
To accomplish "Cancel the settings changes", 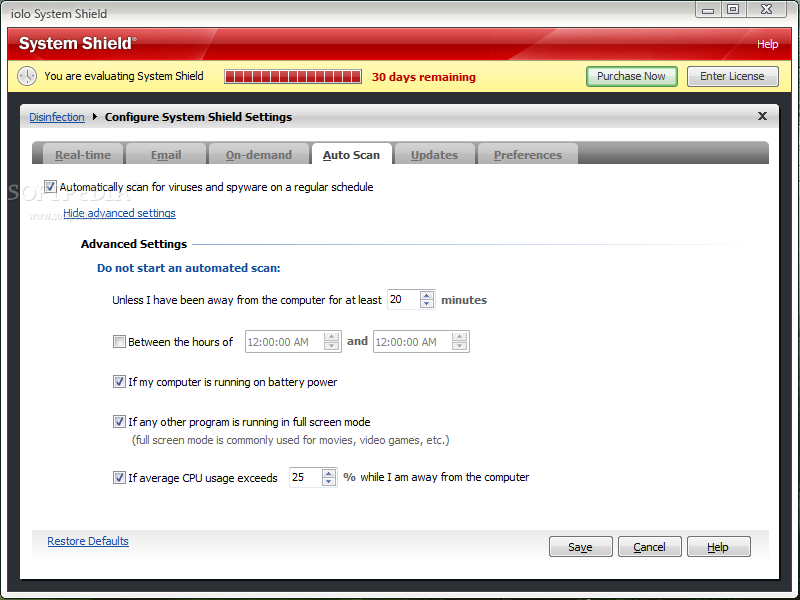I will coord(649,546).
